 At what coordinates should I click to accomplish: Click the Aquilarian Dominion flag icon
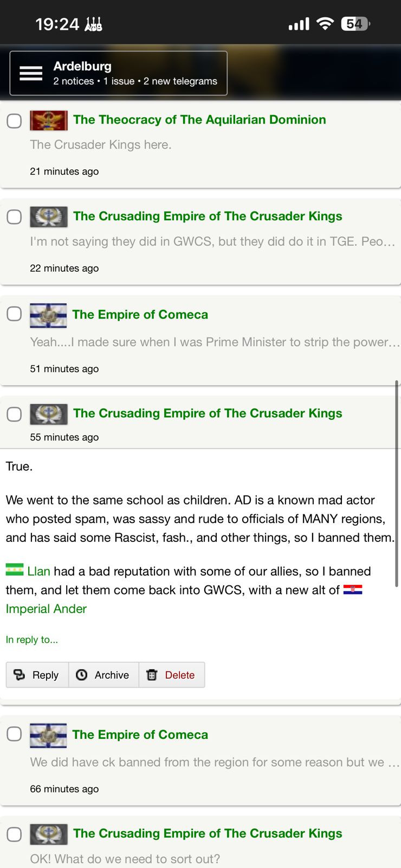(49, 120)
